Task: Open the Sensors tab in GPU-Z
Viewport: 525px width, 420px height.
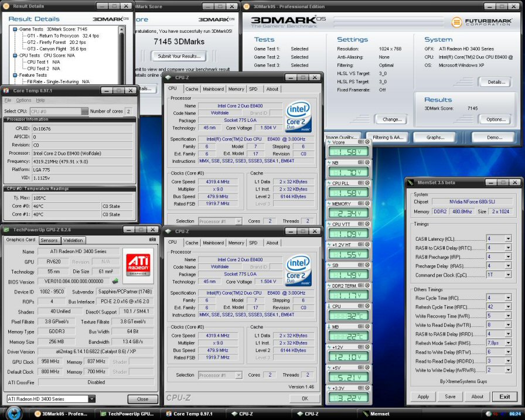Action: pos(49,240)
